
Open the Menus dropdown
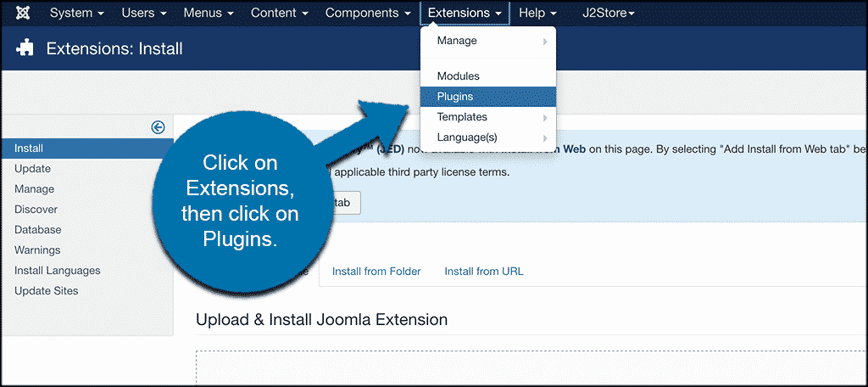click(209, 13)
